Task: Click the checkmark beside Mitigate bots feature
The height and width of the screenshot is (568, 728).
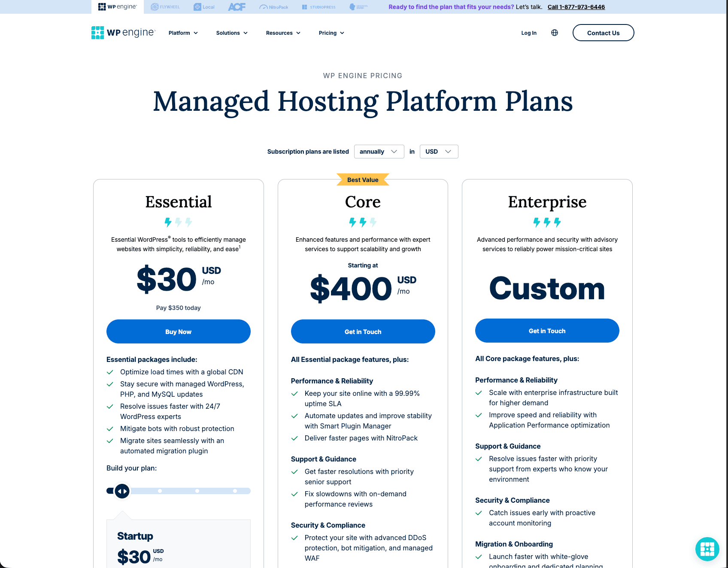Action: coord(110,429)
